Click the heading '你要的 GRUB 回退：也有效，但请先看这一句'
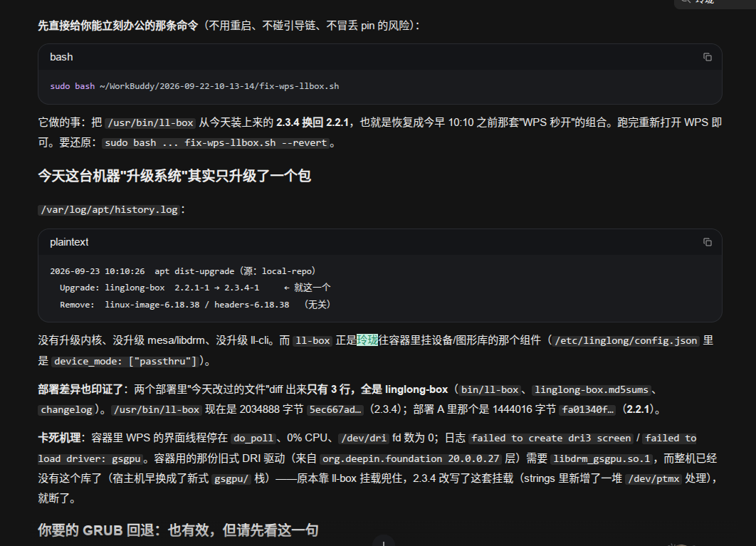The height and width of the screenshot is (546, 756). (178, 530)
